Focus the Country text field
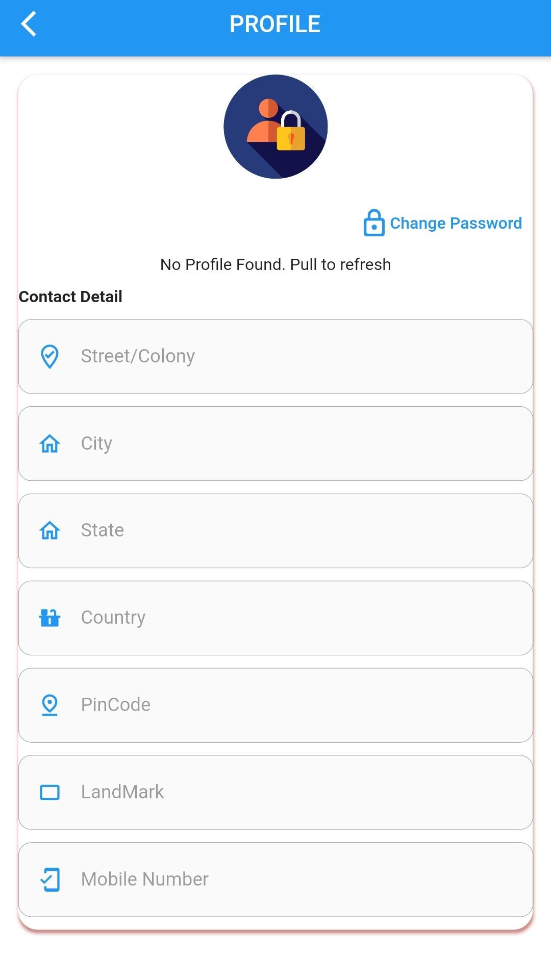This screenshot has width=551, height=980. point(275,618)
